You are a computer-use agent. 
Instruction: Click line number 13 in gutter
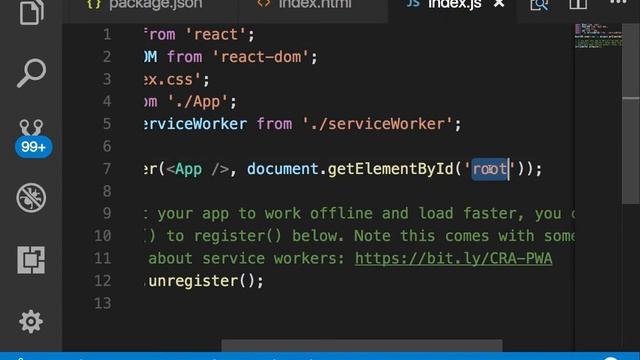pyautogui.click(x=102, y=303)
